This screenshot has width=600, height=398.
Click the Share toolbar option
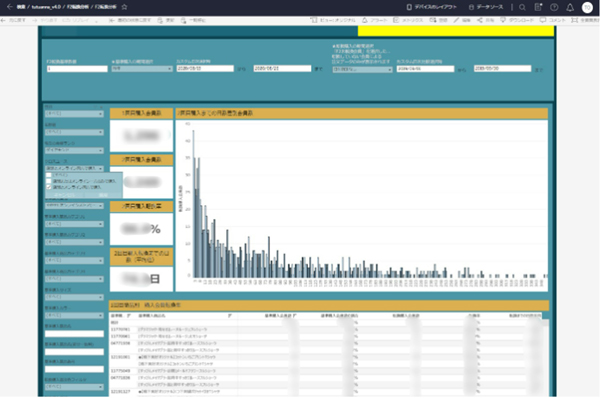tap(485, 20)
